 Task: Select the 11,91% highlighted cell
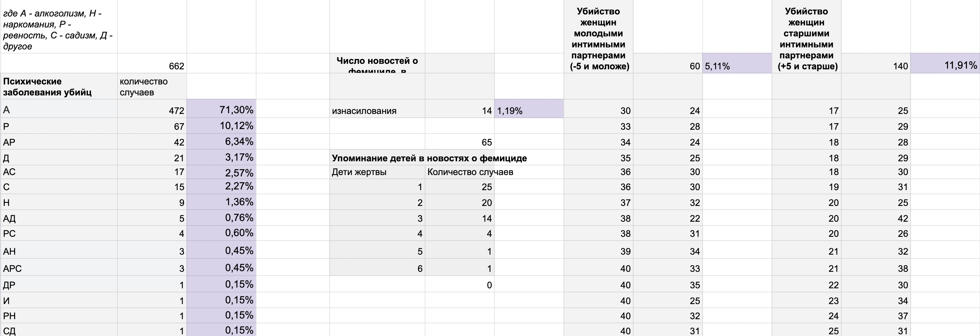click(945, 63)
